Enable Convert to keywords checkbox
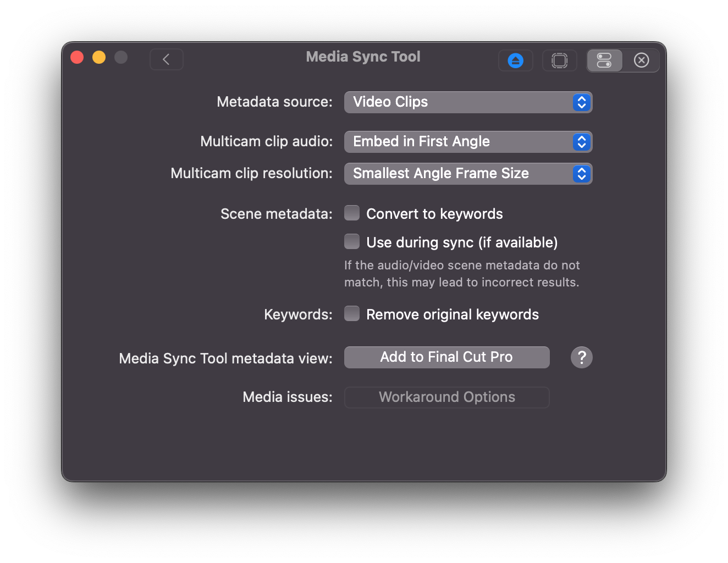This screenshot has height=563, width=728. (352, 213)
